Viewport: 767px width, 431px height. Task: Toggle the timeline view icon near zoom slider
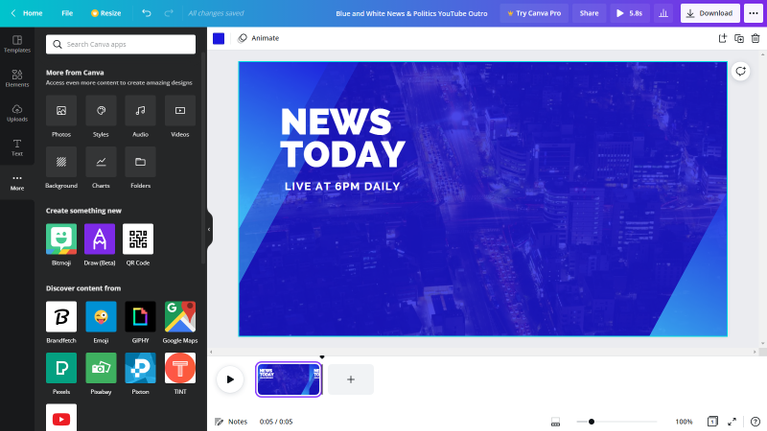pos(555,422)
